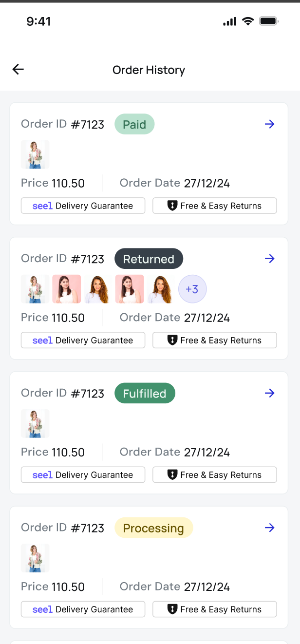Screen dimensions: 300x644
Task: Open the Paid order details arrow
Action: 270,124
